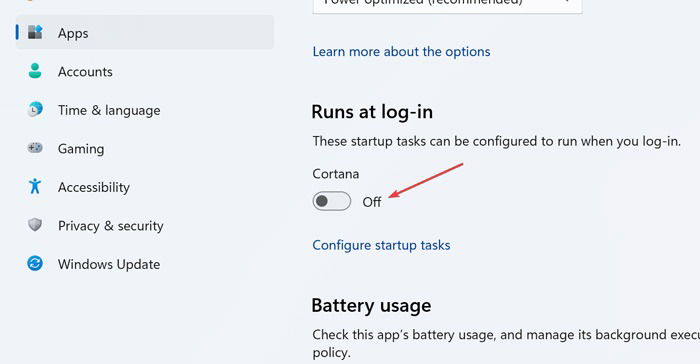Click the Windows Update sync icon
700x364 pixels.
pos(35,264)
